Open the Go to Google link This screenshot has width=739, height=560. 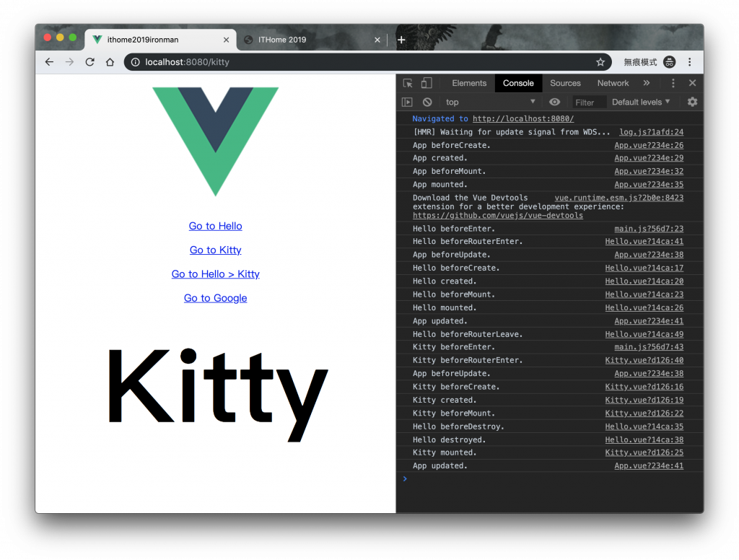(215, 298)
